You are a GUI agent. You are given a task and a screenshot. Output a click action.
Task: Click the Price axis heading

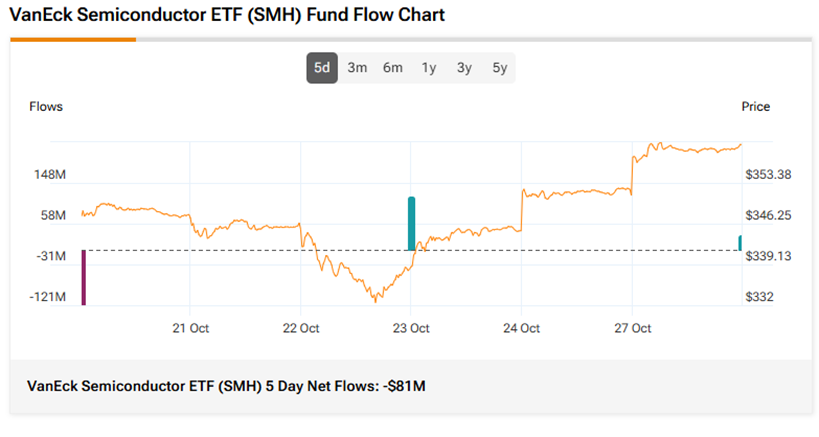[755, 106]
